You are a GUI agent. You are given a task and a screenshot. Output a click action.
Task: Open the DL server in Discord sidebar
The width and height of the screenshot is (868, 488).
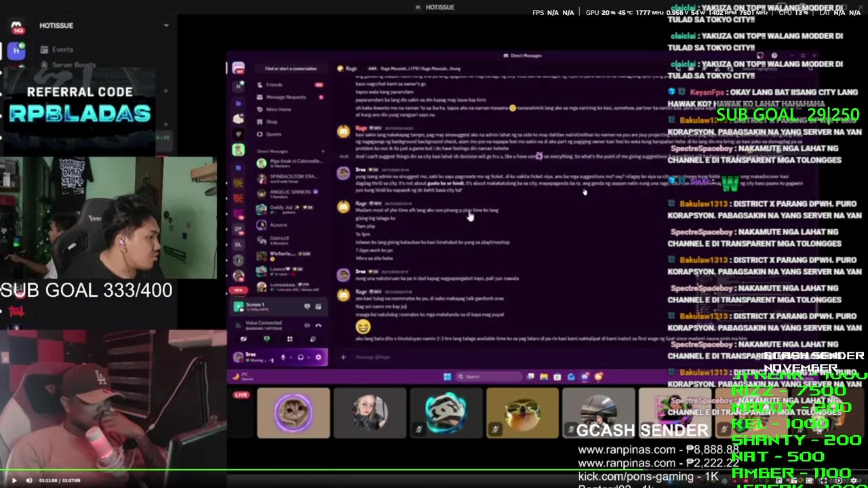click(238, 245)
